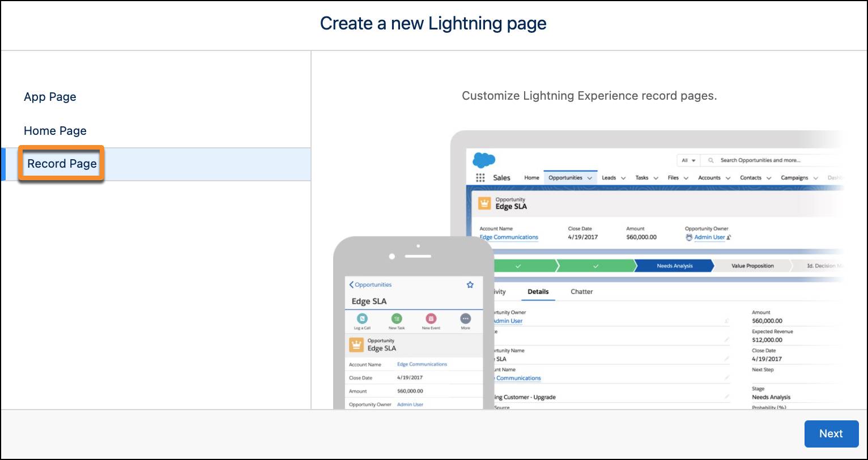Open the App Launcher waffle icon

tap(480, 177)
